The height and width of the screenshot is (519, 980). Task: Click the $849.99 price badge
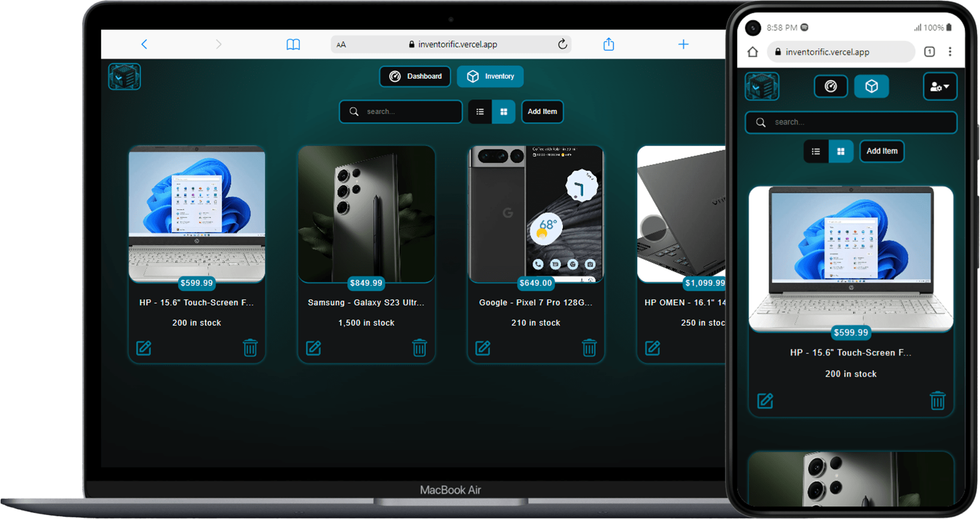pyautogui.click(x=366, y=283)
